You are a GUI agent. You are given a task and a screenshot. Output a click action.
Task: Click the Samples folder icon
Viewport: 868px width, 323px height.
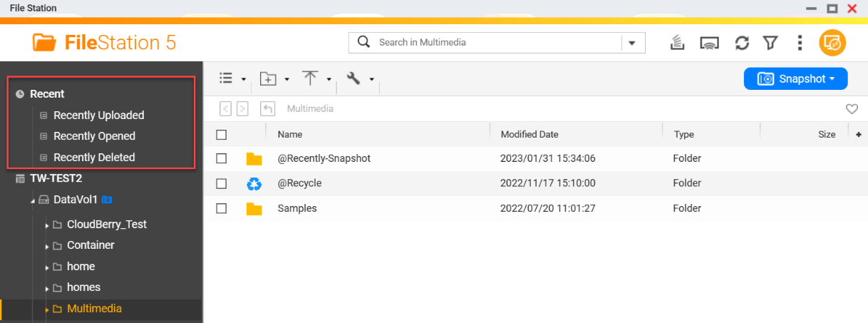pos(254,209)
